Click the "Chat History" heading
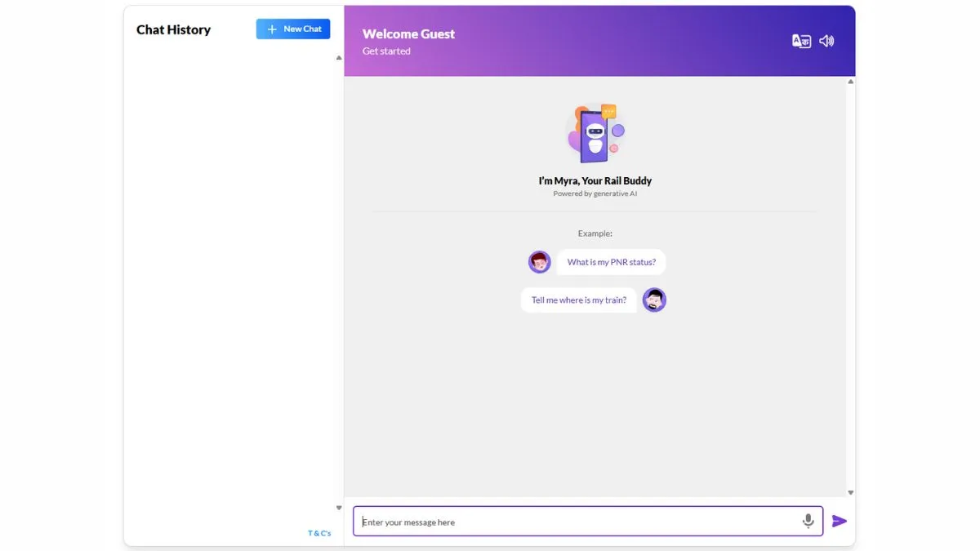The height and width of the screenshot is (551, 980). tap(173, 29)
